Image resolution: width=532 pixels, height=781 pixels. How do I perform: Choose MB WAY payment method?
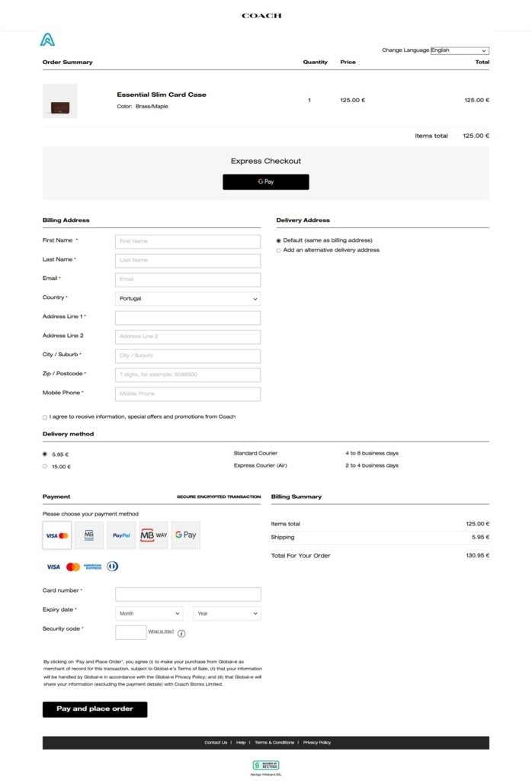[154, 535]
